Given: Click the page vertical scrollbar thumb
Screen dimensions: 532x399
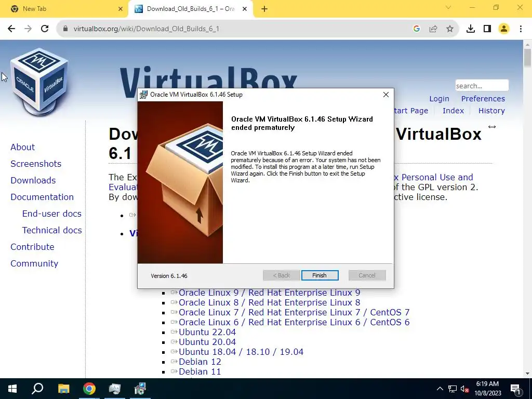Looking at the screenshot, I should coord(527,58).
